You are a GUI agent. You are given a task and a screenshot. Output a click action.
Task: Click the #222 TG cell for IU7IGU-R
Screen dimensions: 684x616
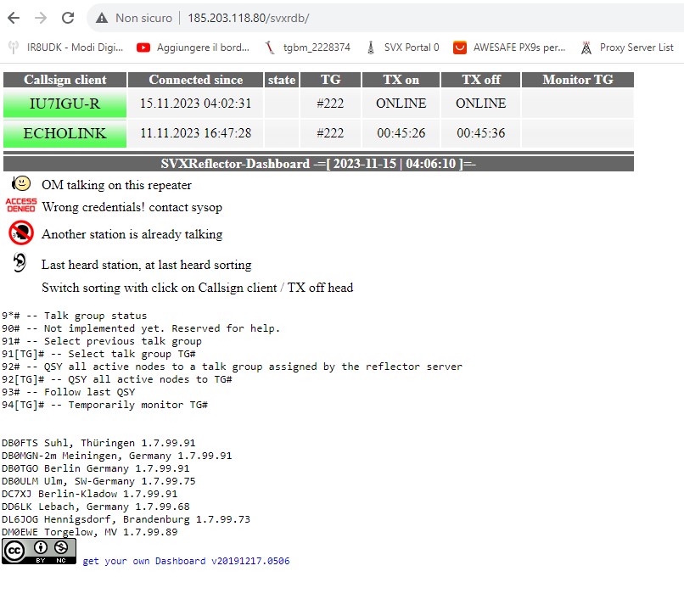click(330, 104)
